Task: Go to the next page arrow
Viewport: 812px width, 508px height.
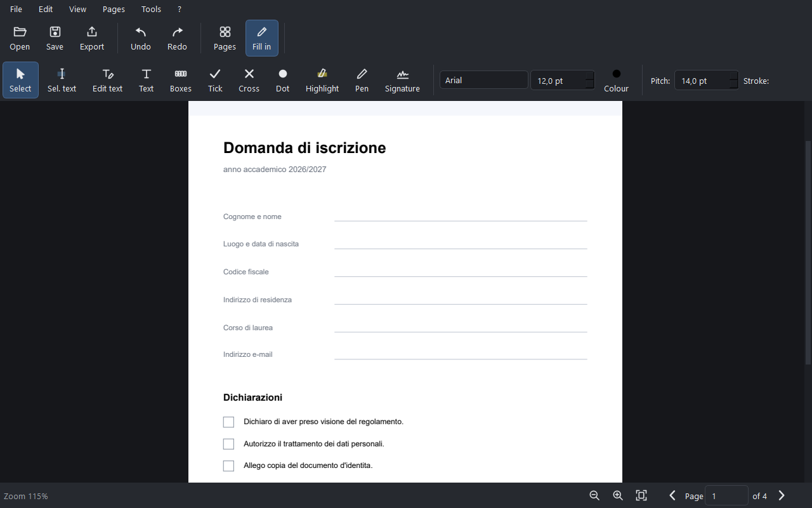Action: point(782,495)
